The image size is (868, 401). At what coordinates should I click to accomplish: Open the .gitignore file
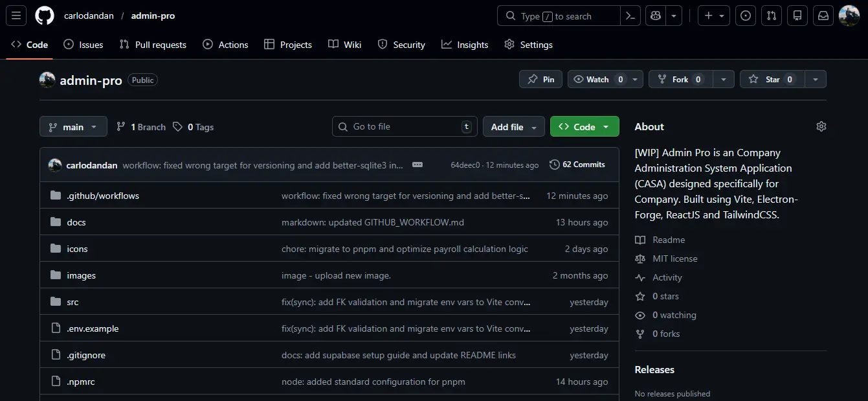[86, 355]
